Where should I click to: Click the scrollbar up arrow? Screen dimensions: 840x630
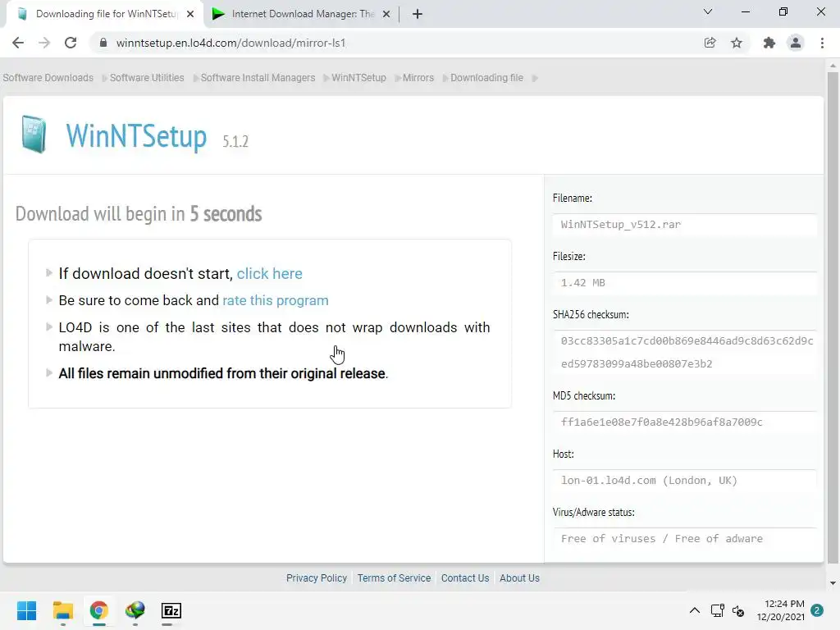[x=833, y=66]
